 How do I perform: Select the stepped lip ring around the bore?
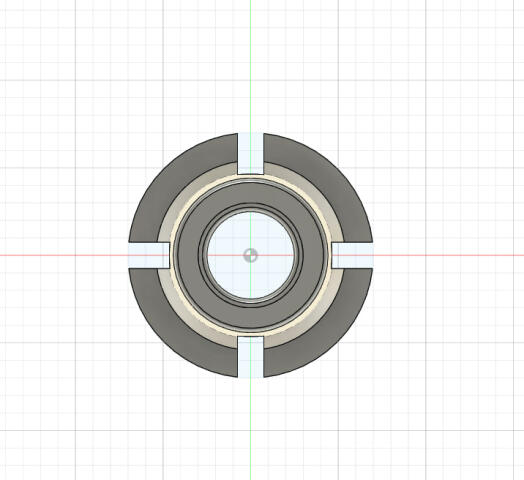coord(250,207)
